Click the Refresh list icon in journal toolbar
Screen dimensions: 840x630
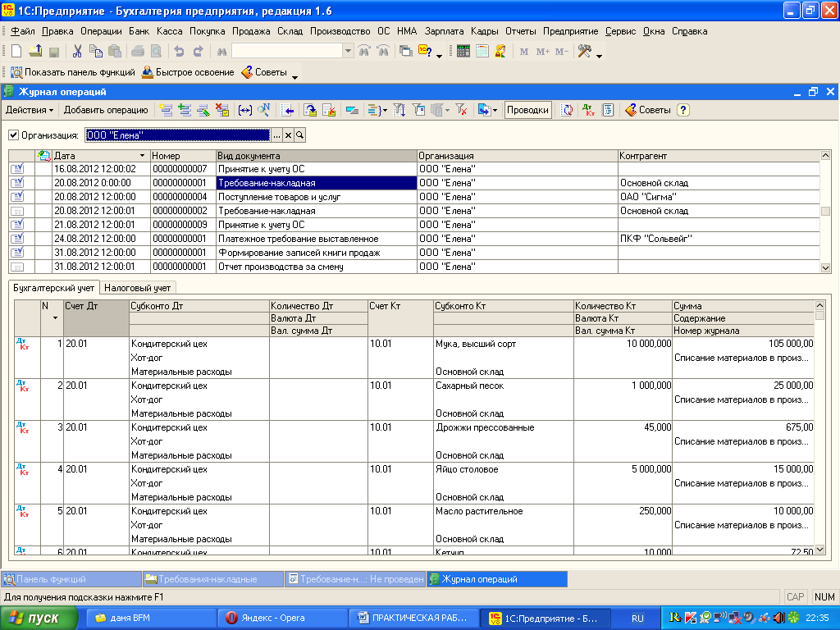(x=567, y=111)
